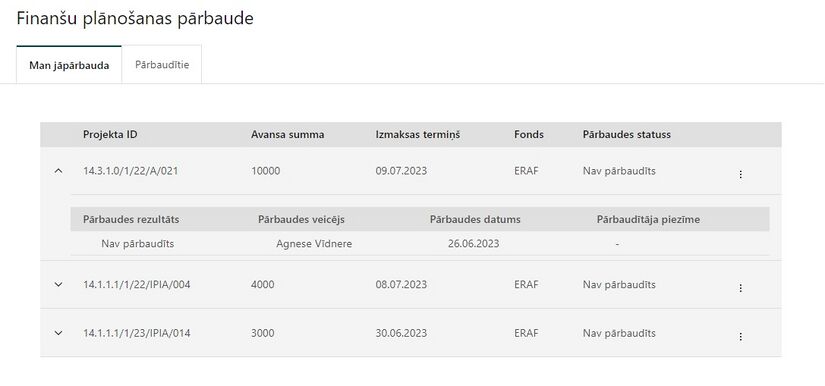
Task: Click the Pārbaudes datums sub-header
Action: pos(475,219)
